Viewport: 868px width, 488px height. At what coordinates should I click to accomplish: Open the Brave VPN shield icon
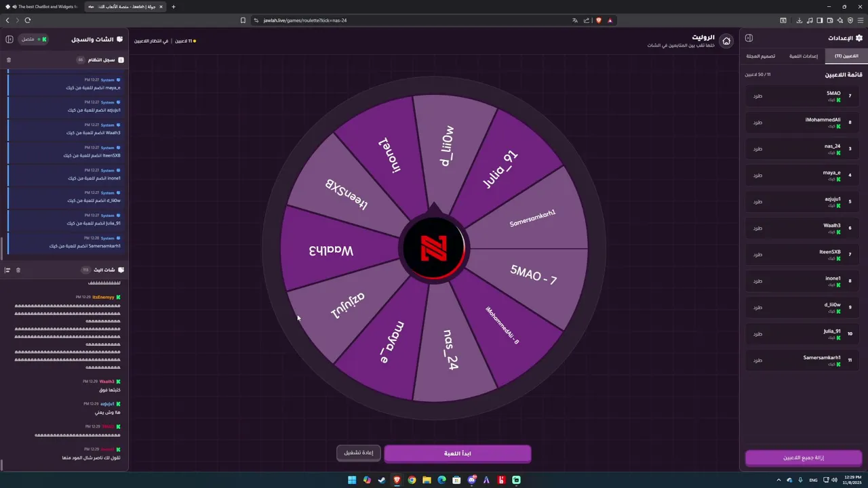pyautogui.click(x=850, y=20)
